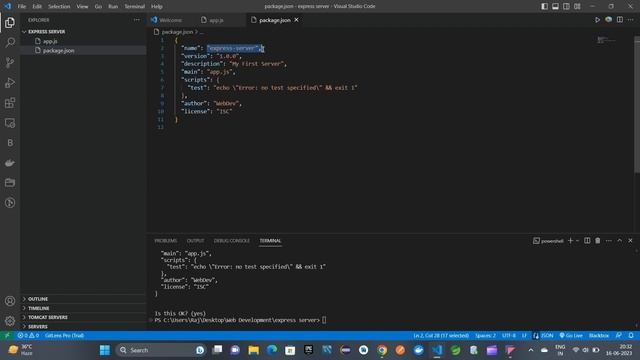Viewport: 640px width, 360px height.
Task: Open the Selection menu
Action: [x=59, y=7]
